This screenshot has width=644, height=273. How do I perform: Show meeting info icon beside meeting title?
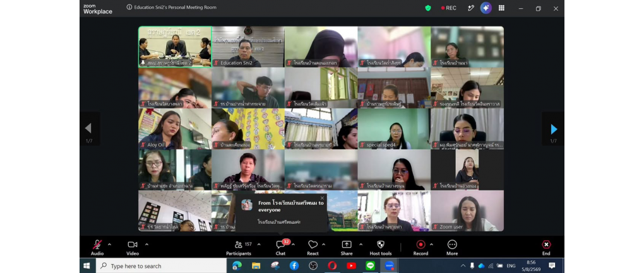click(x=129, y=7)
